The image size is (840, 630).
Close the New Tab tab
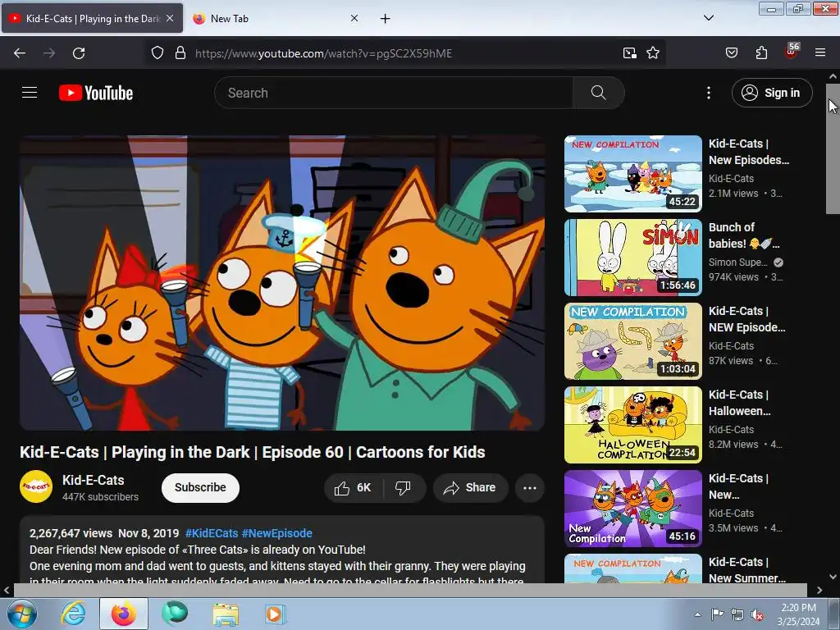tap(354, 18)
